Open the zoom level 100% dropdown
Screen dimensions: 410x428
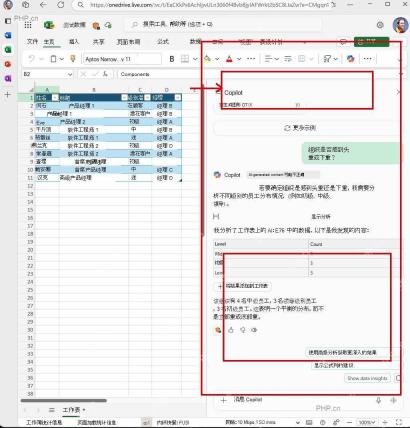coord(367,422)
